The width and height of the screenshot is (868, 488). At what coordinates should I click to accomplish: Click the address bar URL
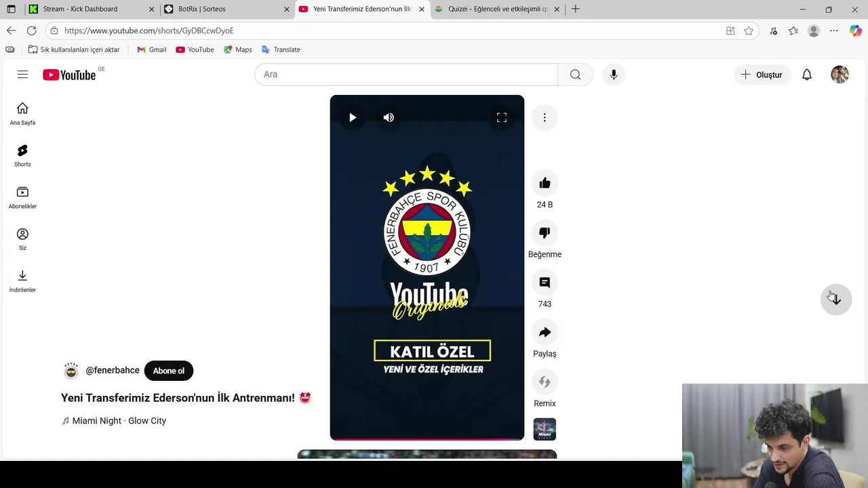click(x=149, y=30)
